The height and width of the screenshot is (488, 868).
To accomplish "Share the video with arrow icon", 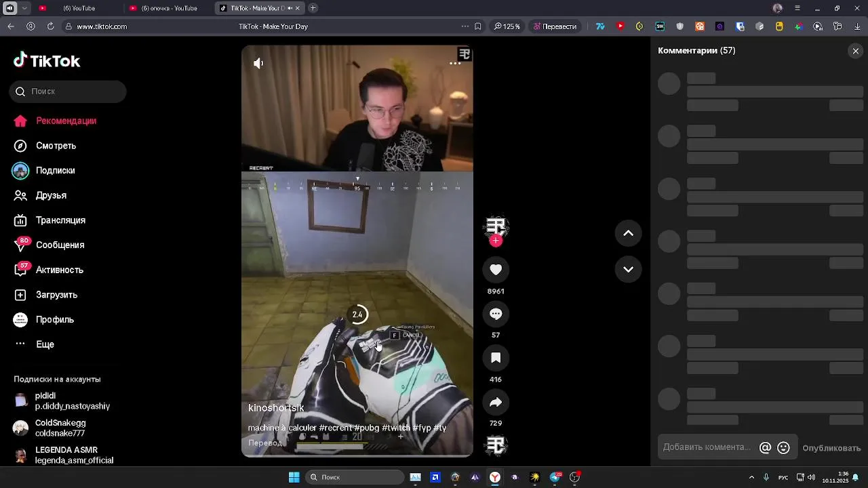I will pyautogui.click(x=496, y=402).
